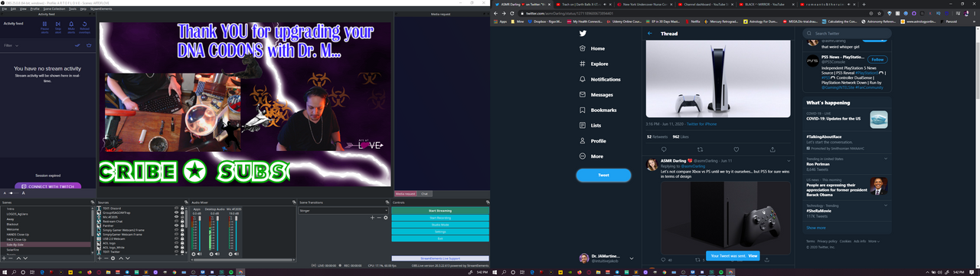Skip alert in the Activity feed
The height and width of the screenshot is (276, 980).
[x=58, y=27]
